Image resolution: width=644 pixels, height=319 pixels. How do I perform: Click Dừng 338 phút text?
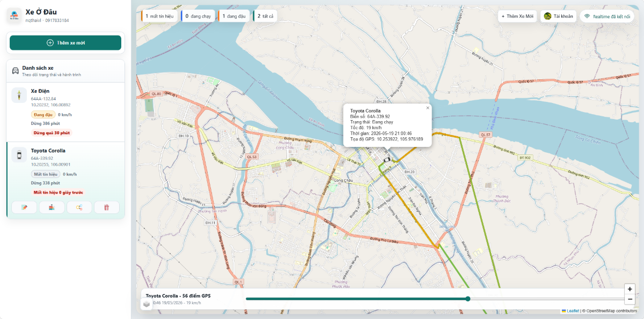tap(45, 183)
